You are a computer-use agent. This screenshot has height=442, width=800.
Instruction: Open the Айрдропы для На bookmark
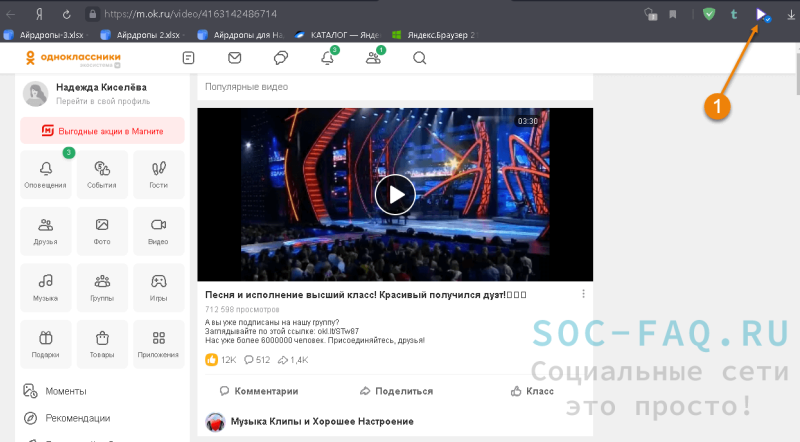pos(240,35)
